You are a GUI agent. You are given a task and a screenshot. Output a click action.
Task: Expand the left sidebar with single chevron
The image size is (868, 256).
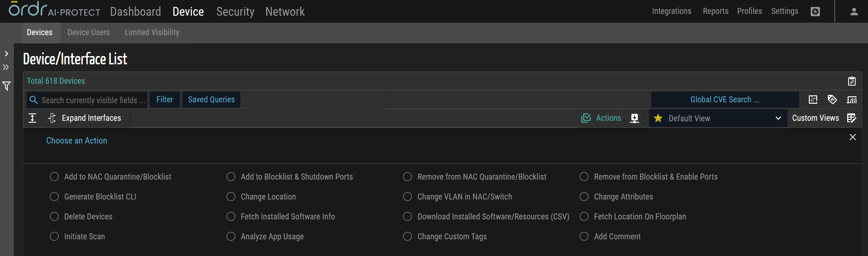pyautogui.click(x=6, y=54)
